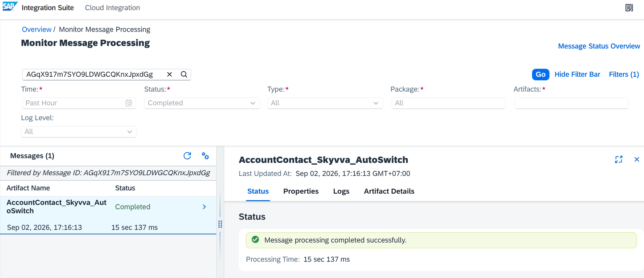Close the AccountContact_Skyvva_AutoSwitch details panel

click(x=637, y=159)
